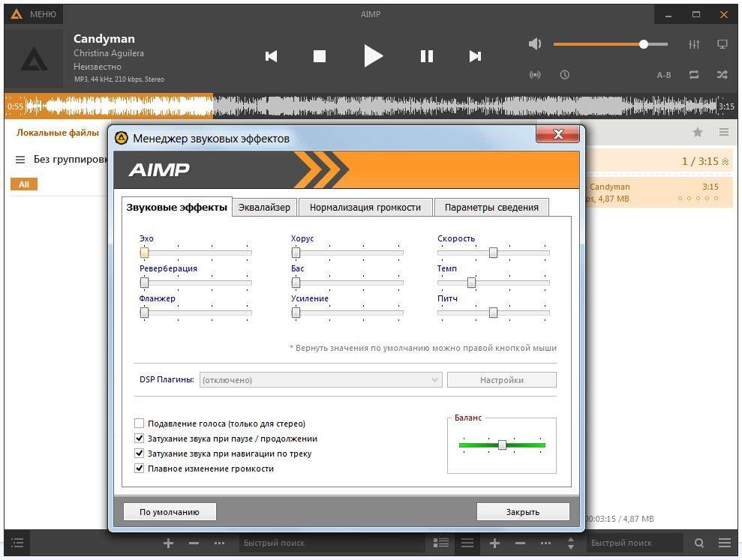Enable Подавление голоса checkbox

(139, 424)
